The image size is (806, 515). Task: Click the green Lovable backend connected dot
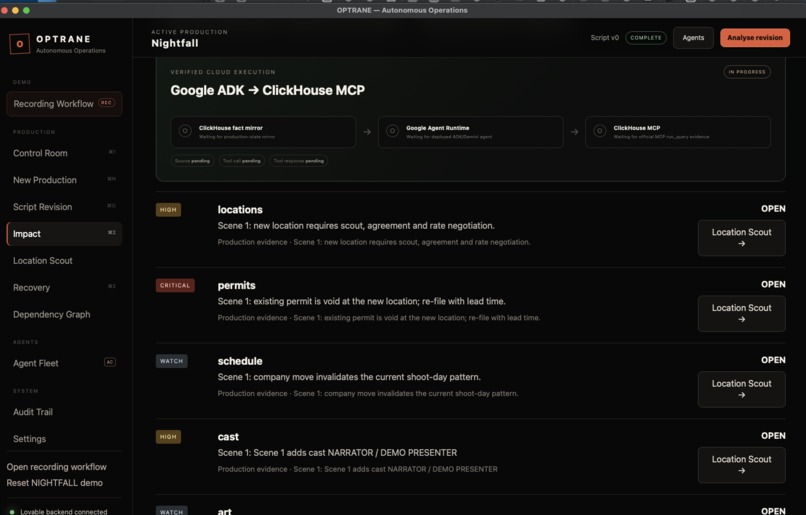pyautogui.click(x=12, y=512)
